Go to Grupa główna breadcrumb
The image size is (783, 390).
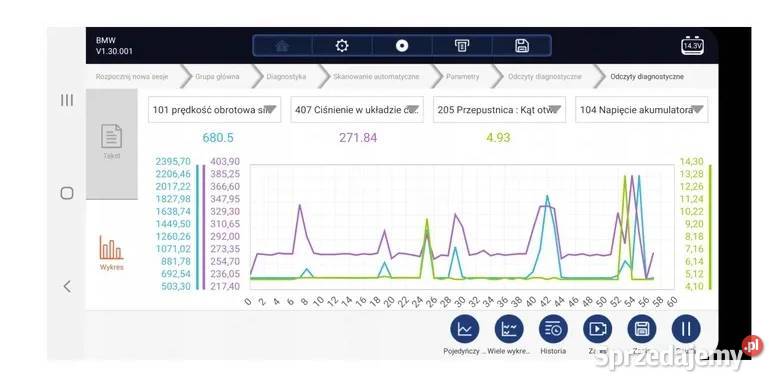pos(217,77)
